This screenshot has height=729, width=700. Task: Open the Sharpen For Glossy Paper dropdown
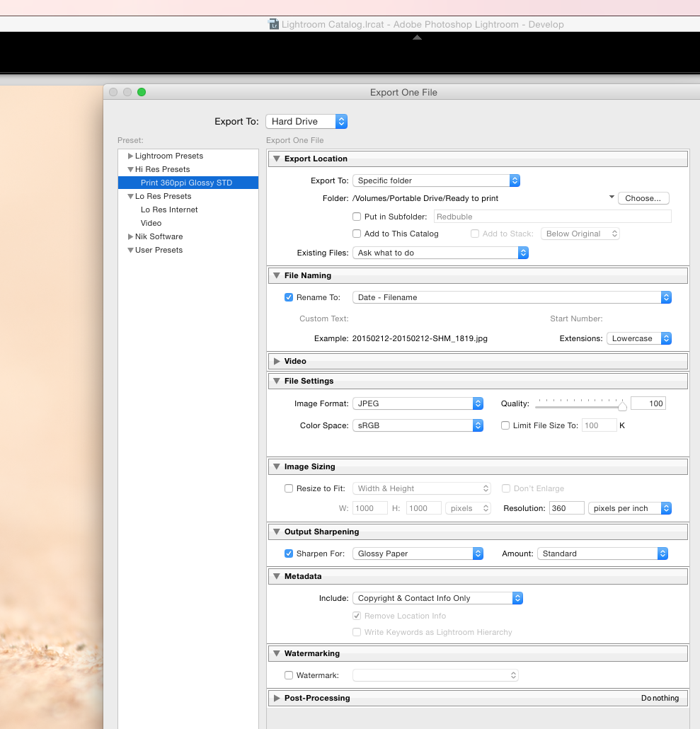coord(418,553)
